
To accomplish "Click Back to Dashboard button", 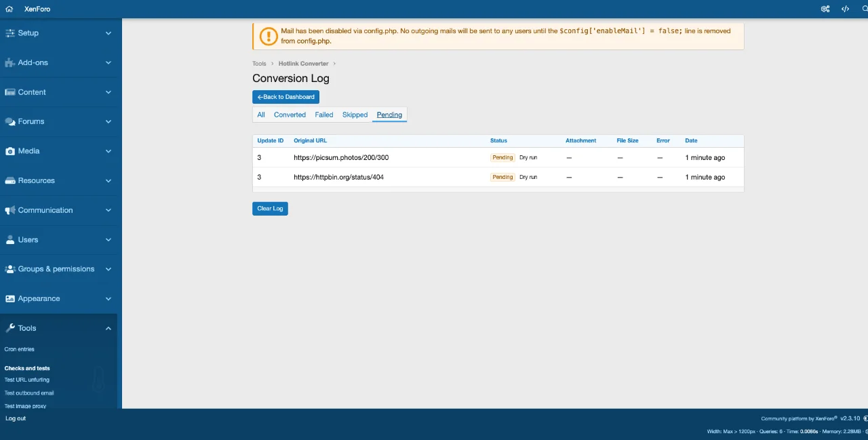I will click(285, 97).
